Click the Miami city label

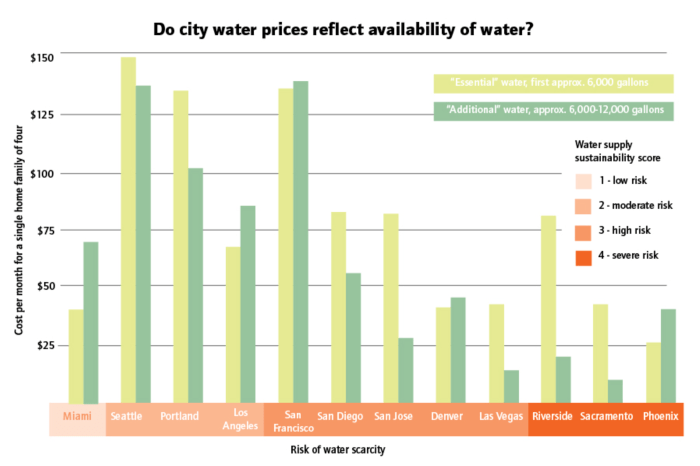click(76, 416)
